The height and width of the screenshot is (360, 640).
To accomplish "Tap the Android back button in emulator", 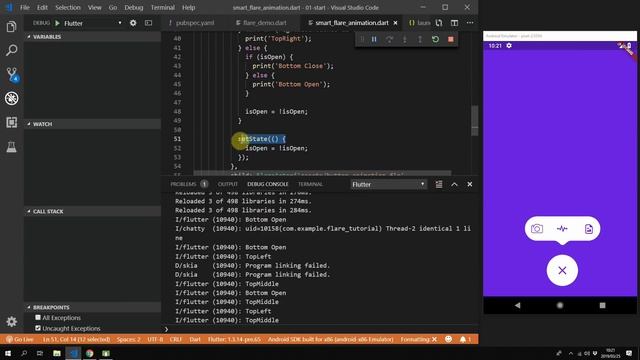I will [518, 305].
